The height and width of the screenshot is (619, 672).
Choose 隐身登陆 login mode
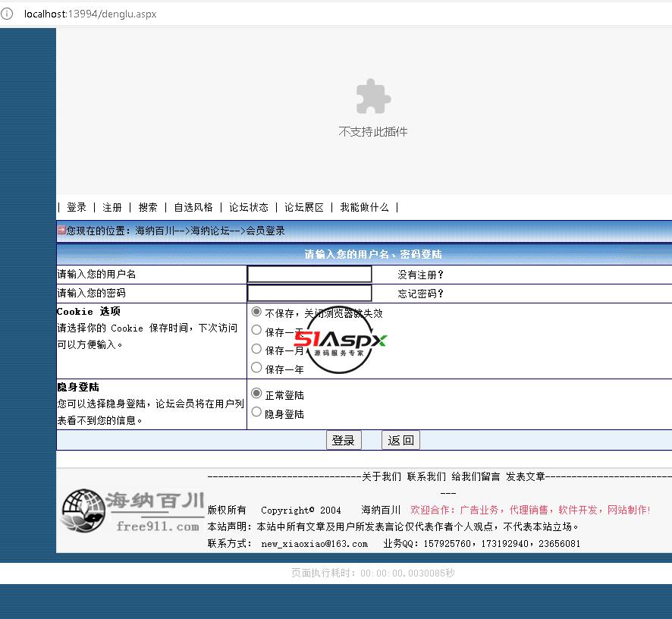coord(256,412)
